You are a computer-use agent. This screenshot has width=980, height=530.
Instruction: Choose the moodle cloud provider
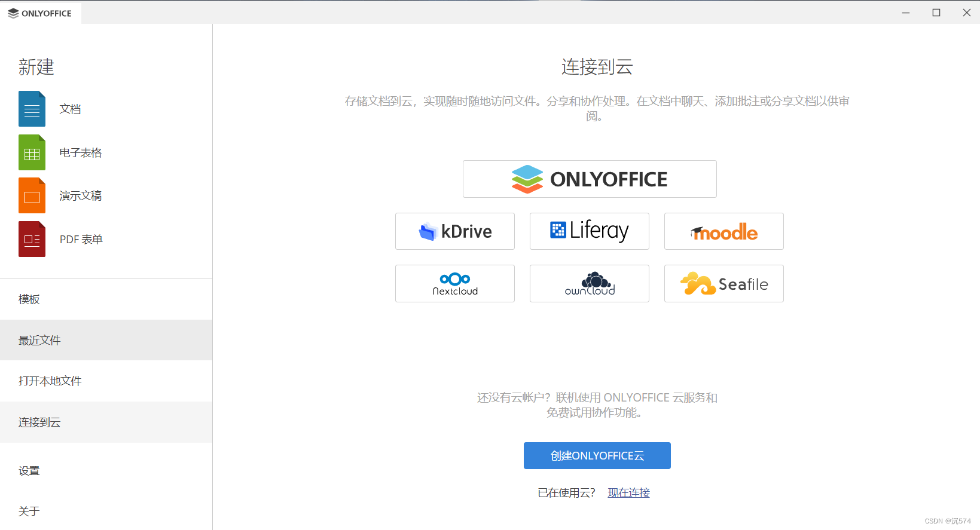pos(724,231)
